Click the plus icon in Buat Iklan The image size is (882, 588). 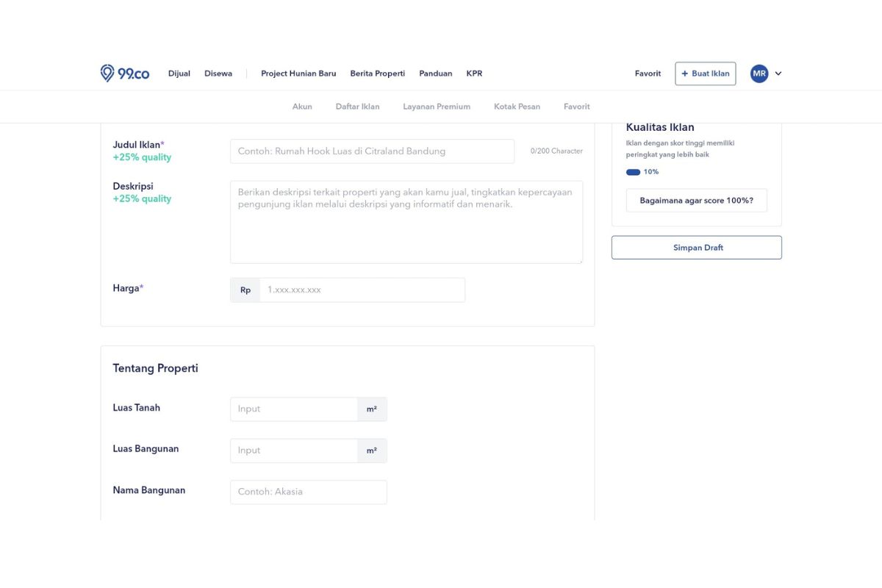pyautogui.click(x=685, y=73)
